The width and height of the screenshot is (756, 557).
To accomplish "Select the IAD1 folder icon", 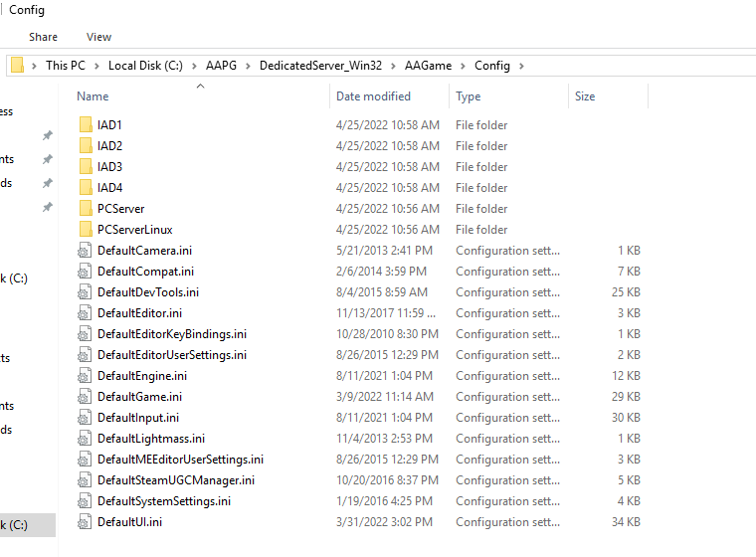I will (x=85, y=125).
